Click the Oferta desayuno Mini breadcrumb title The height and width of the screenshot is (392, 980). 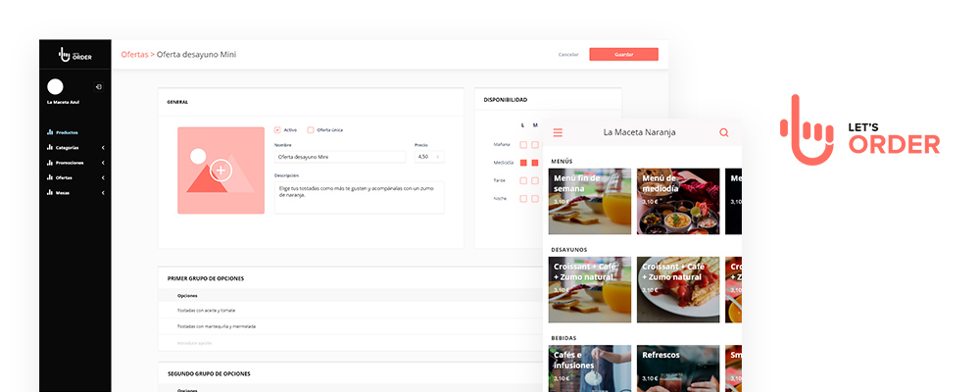[x=196, y=55]
